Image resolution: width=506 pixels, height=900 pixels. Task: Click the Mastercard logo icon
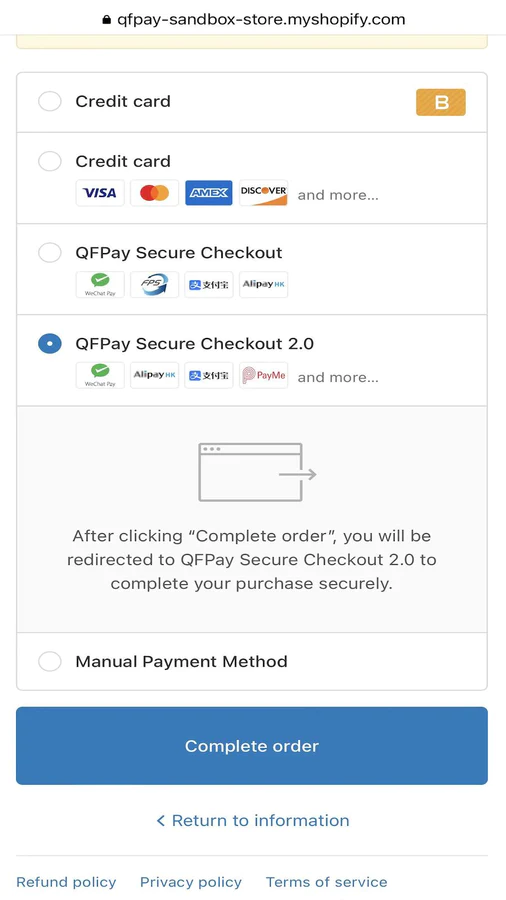pos(154,193)
